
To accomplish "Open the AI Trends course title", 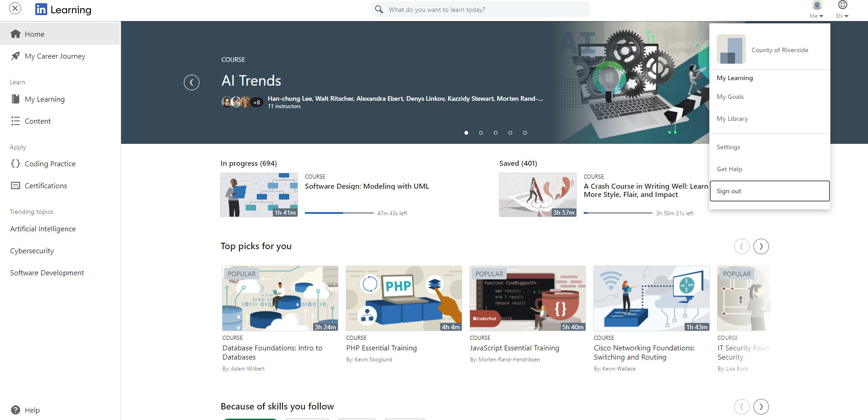I will 251,81.
